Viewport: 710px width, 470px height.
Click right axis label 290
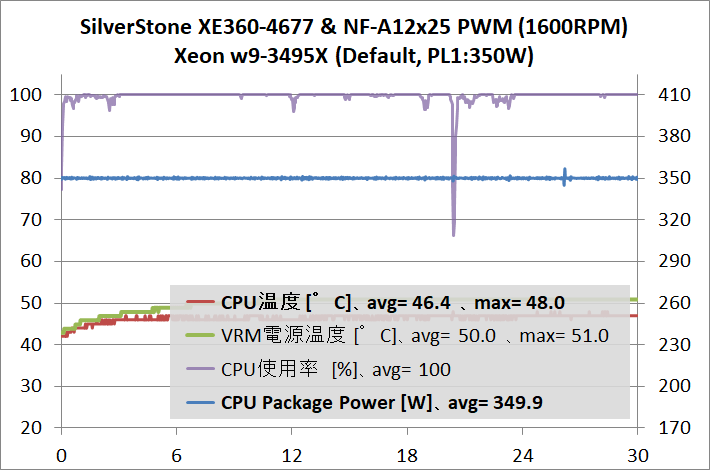point(674,261)
